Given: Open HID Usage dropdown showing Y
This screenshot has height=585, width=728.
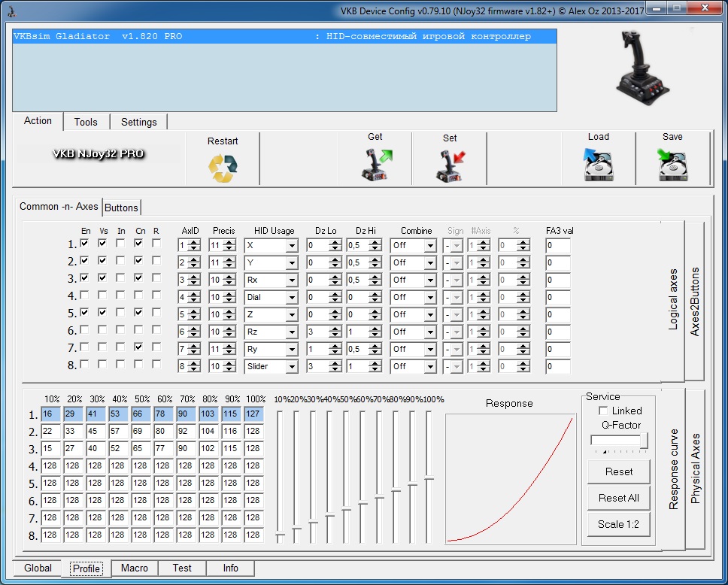Looking at the screenshot, I should coord(292,262).
